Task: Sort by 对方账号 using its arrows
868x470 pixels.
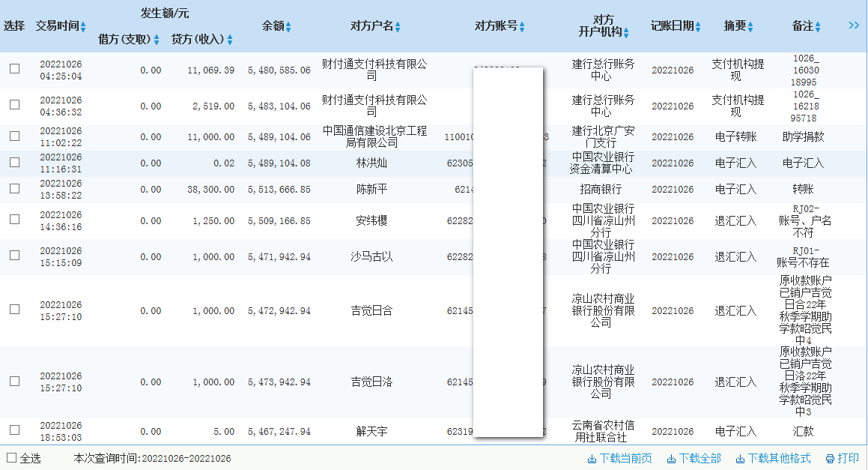Action: click(522, 26)
